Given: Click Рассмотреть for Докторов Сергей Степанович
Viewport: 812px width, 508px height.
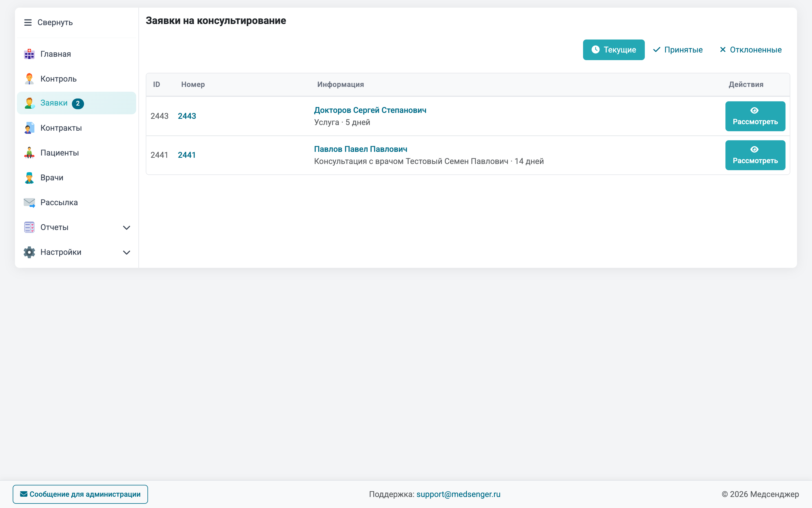Looking at the screenshot, I should (755, 116).
